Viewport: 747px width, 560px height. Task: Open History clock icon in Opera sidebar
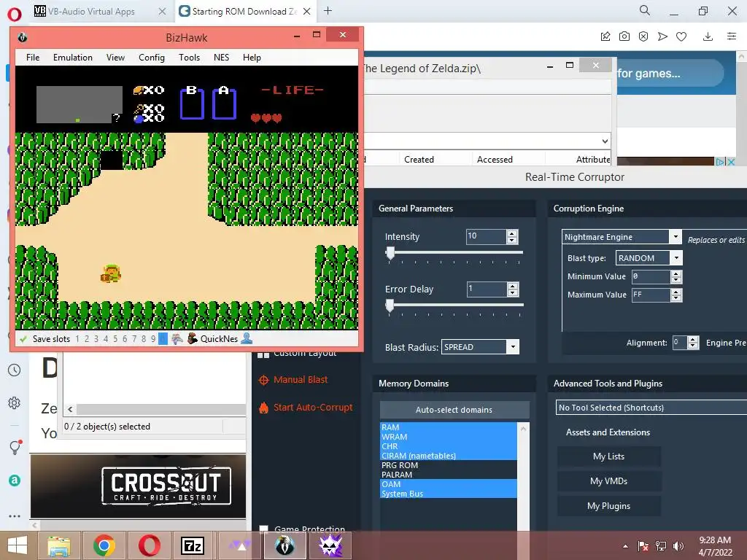pyautogui.click(x=15, y=370)
